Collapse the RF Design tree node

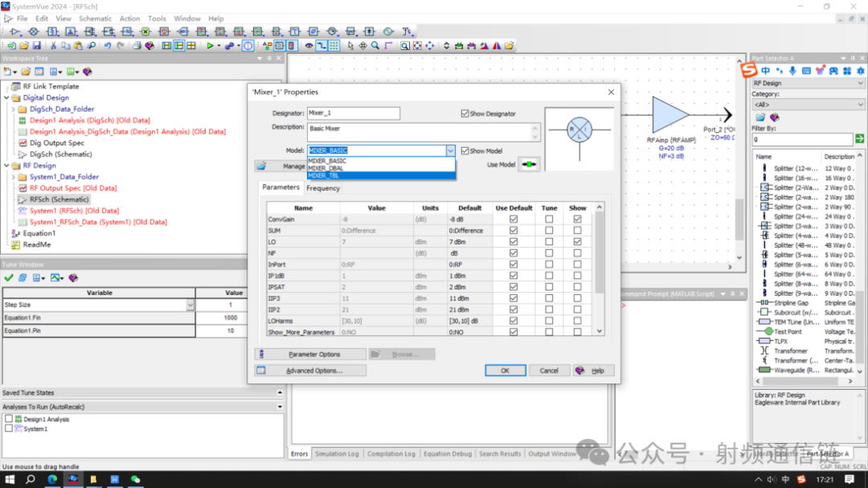click(6, 166)
